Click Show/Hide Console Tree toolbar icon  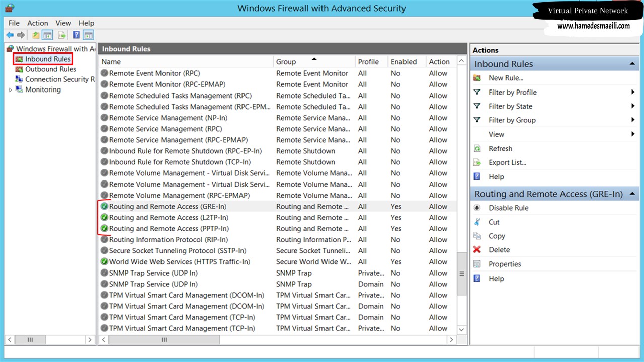click(x=48, y=35)
